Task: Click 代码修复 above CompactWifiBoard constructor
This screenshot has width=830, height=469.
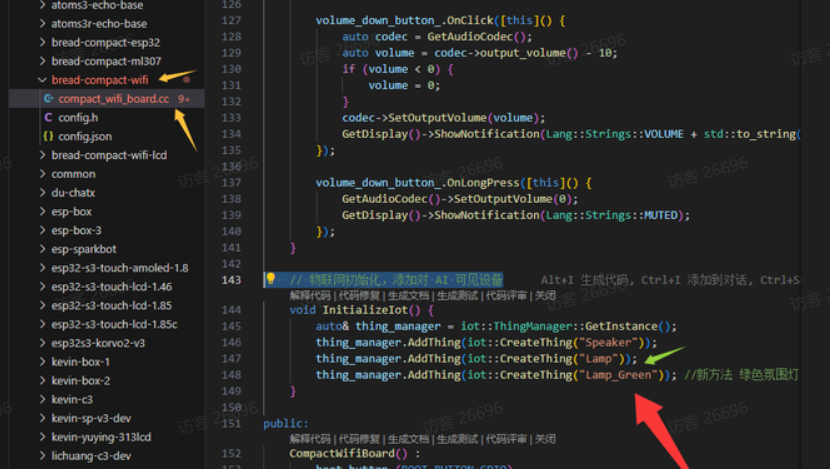Action: [x=359, y=439]
